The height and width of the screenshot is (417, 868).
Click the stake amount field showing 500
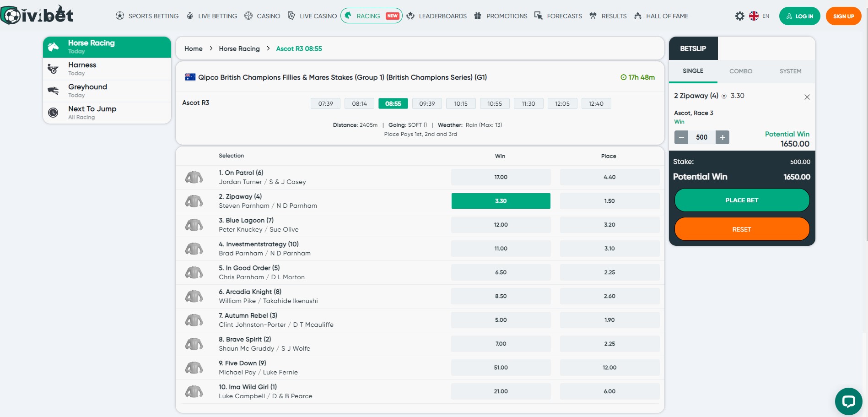pos(702,137)
